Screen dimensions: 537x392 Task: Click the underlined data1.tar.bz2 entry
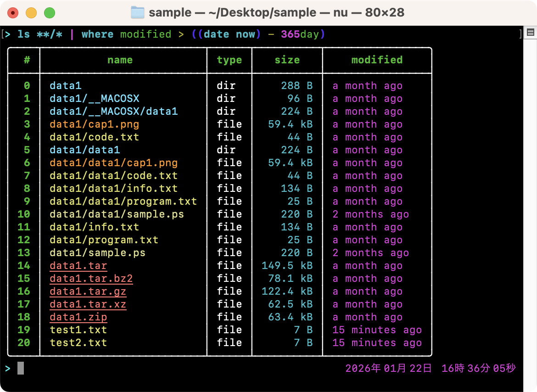click(x=91, y=279)
